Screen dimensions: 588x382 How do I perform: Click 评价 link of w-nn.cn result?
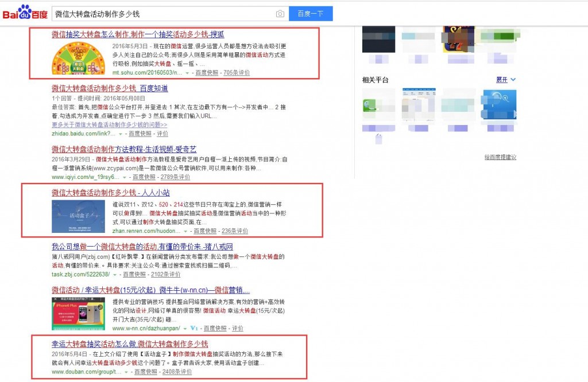[x=237, y=329]
